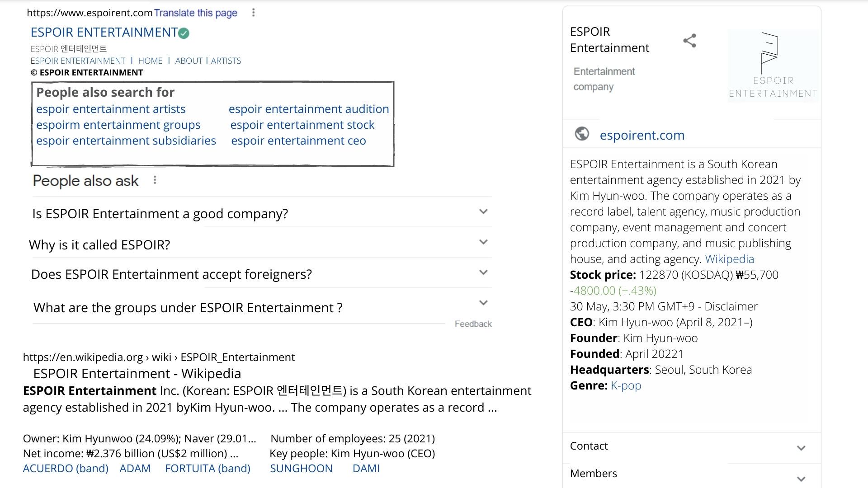Click the 'Founded: April 20221' line
The height and width of the screenshot is (488, 868).
point(627,354)
